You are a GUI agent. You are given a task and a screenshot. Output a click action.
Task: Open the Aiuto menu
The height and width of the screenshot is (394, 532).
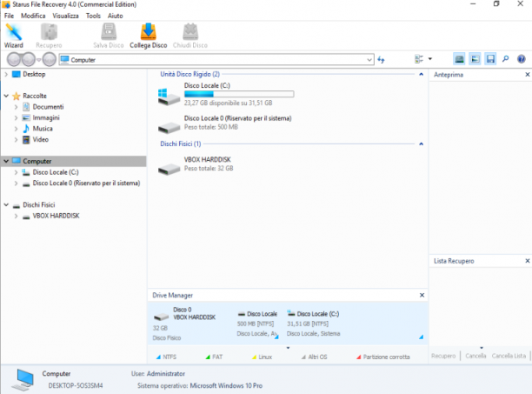[116, 16]
